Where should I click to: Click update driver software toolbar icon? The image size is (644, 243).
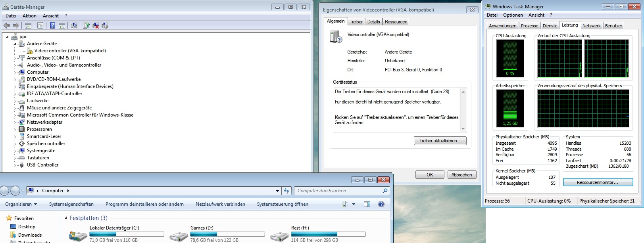pyautogui.click(x=87, y=25)
